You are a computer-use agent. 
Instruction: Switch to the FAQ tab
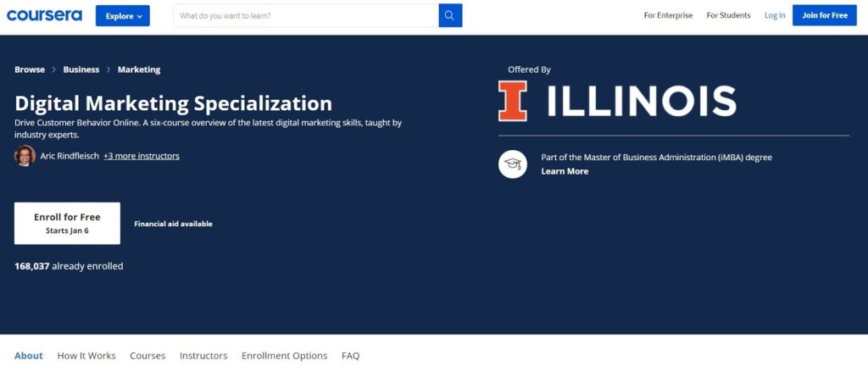point(350,356)
